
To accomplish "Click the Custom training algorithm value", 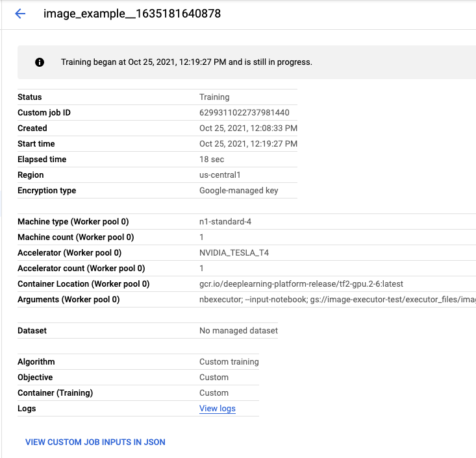I will [229, 362].
